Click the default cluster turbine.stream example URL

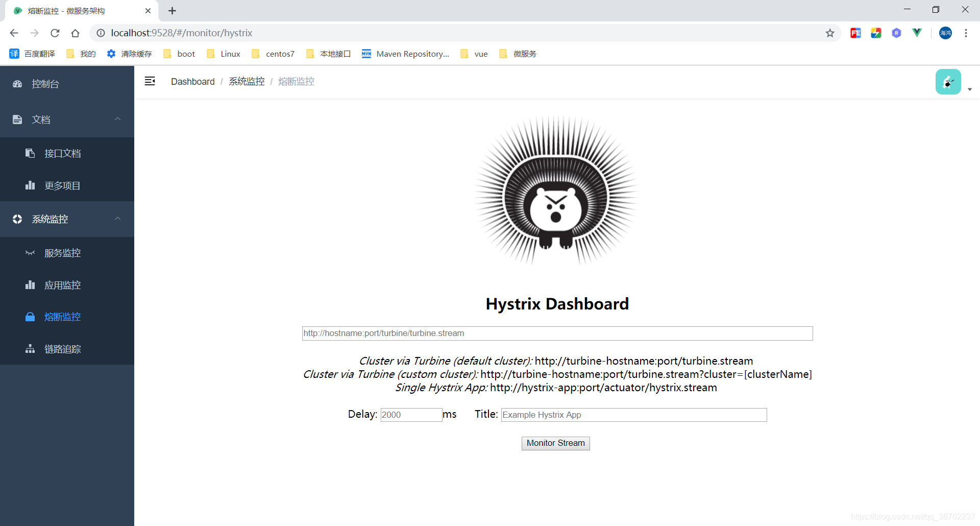click(644, 361)
